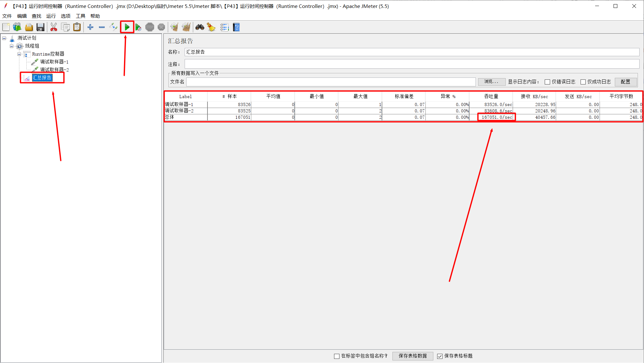Collapse the 测试计划 tree node
The image size is (644, 363).
point(4,38)
